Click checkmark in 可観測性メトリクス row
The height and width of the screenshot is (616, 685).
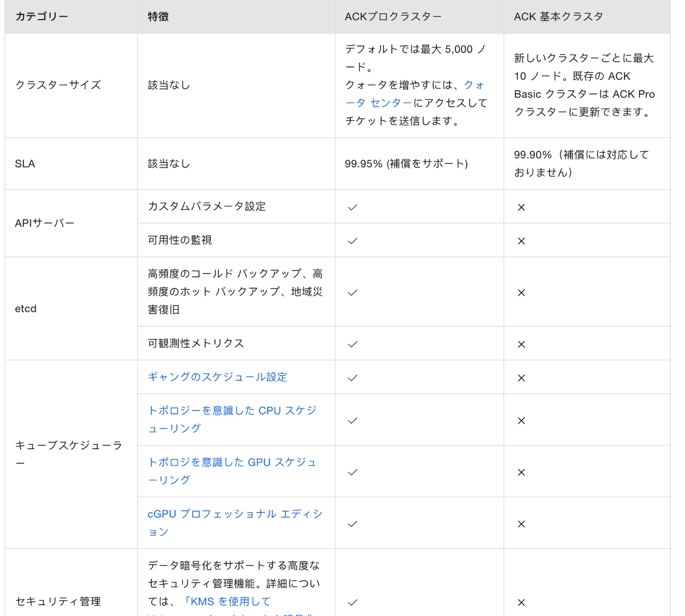[x=352, y=344]
